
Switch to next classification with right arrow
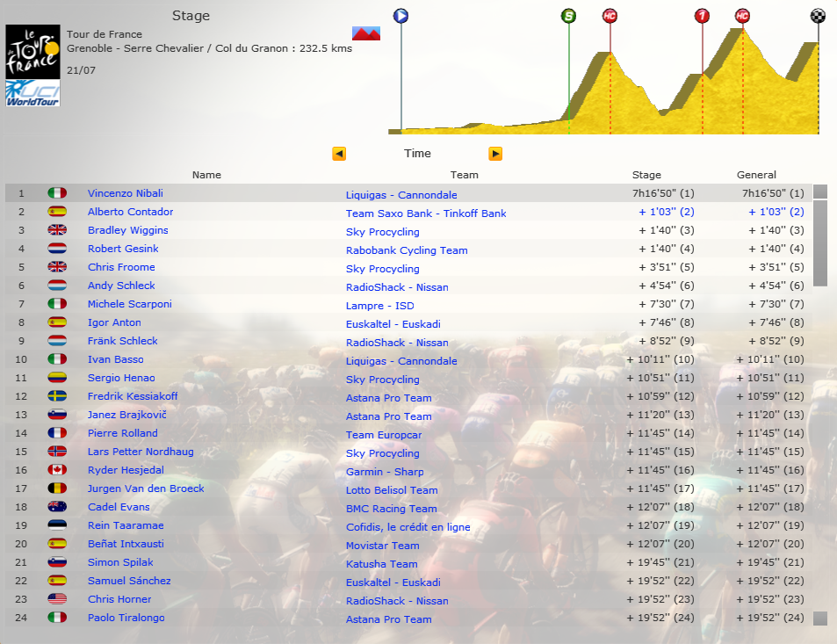point(495,154)
